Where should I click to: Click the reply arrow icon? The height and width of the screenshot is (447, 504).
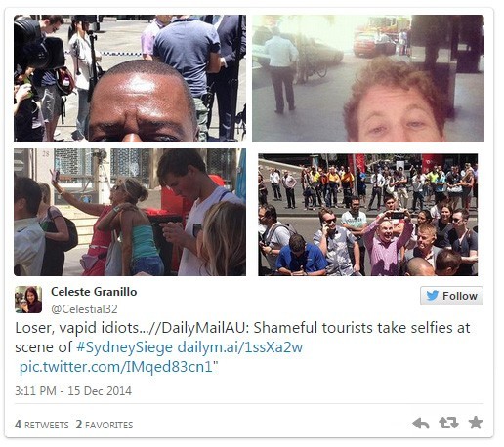pyautogui.click(x=421, y=424)
